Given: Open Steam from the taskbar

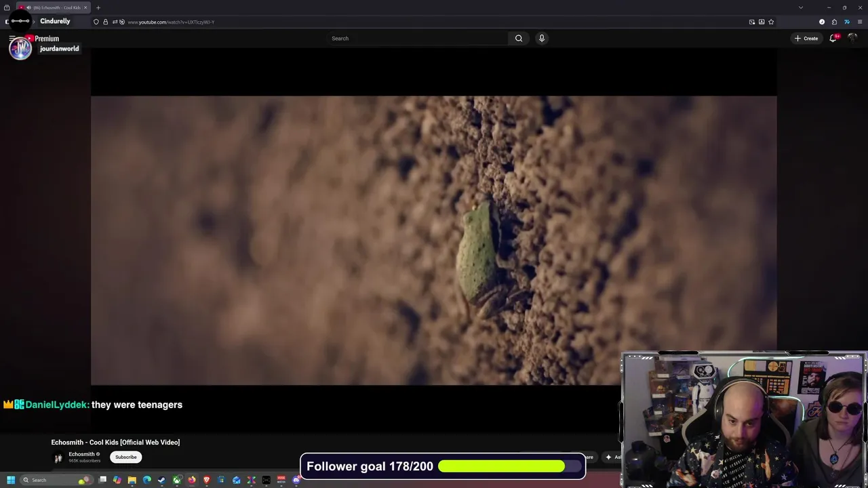Looking at the screenshot, I should click(161, 480).
